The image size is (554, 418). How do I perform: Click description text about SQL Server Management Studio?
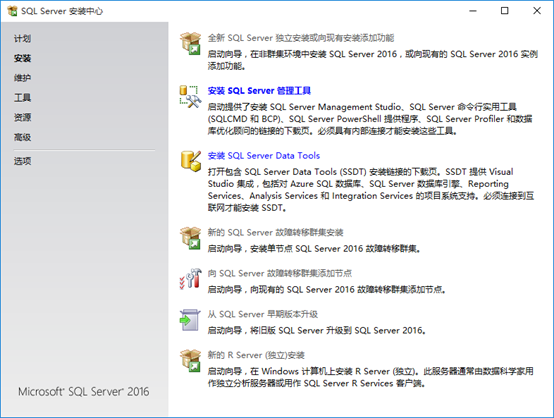tap(370, 119)
